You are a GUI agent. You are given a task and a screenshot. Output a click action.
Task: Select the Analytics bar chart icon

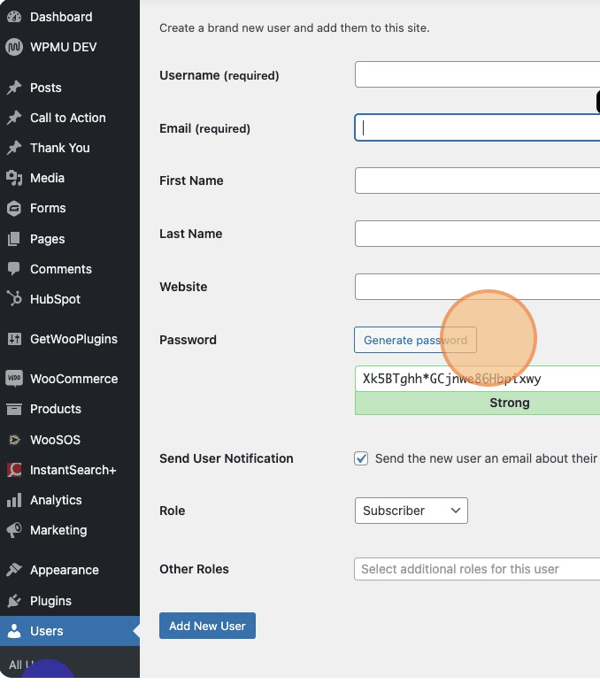[x=14, y=500]
